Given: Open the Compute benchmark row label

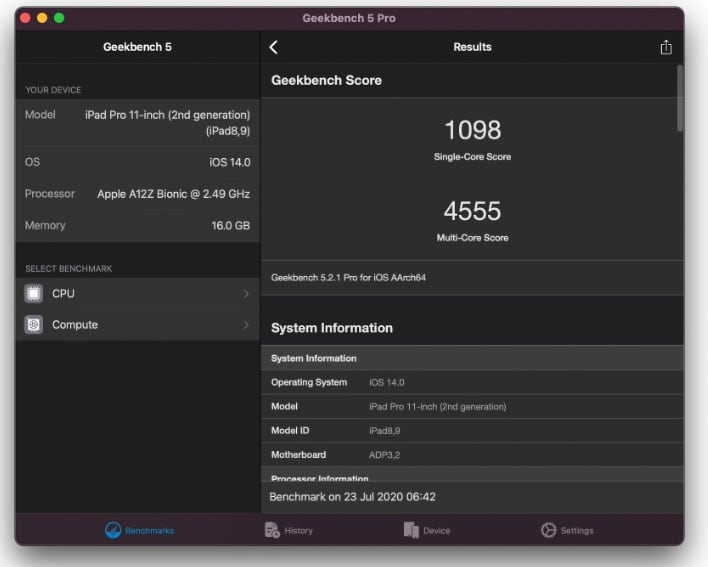Looking at the screenshot, I should [x=75, y=325].
